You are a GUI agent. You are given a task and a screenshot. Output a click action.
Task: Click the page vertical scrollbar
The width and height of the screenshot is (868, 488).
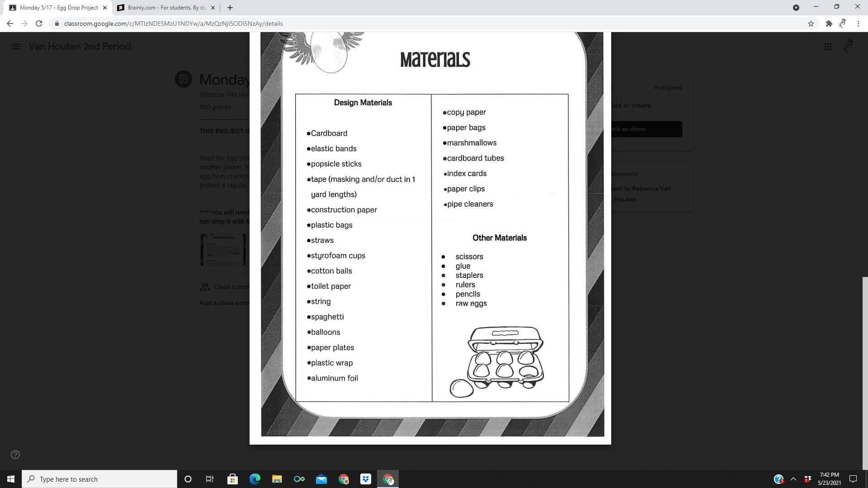(x=865, y=361)
